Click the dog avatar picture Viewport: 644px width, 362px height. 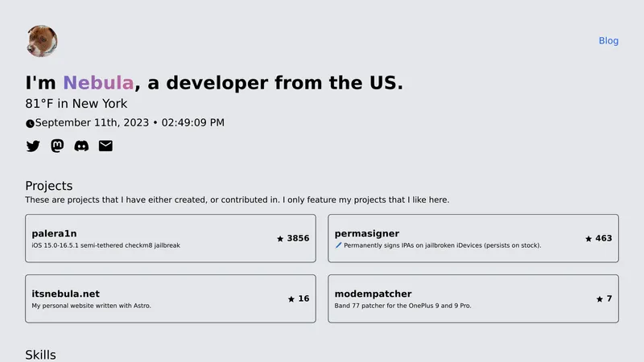point(42,41)
